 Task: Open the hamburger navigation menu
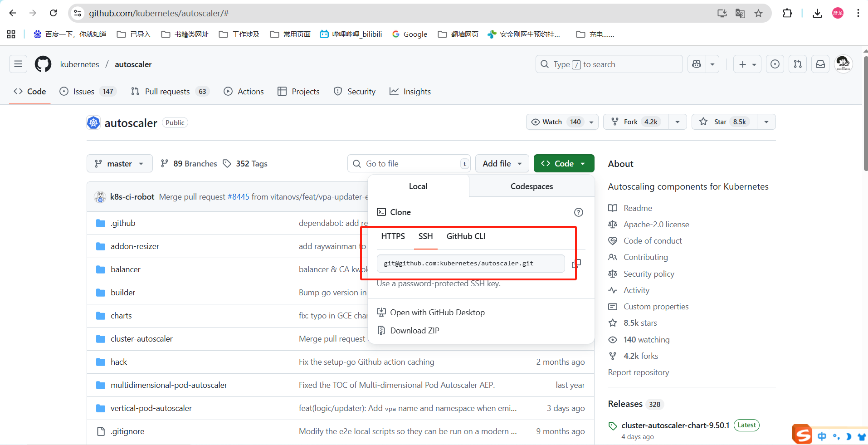18,64
